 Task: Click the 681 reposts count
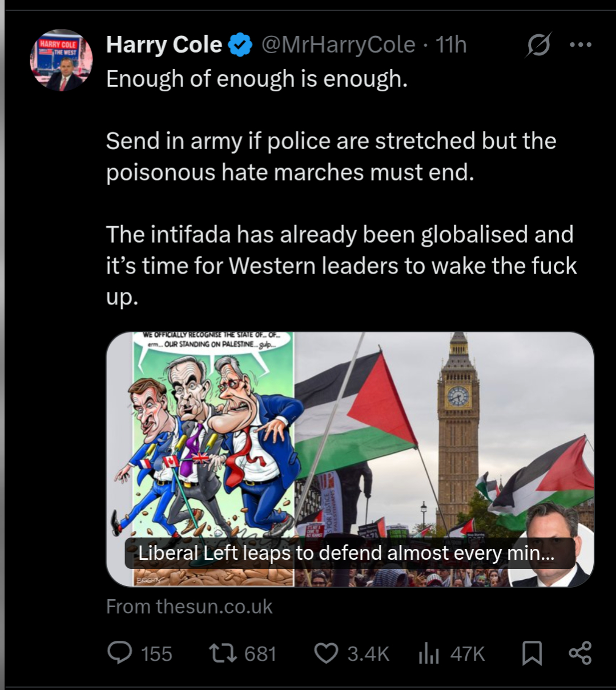coord(260,653)
